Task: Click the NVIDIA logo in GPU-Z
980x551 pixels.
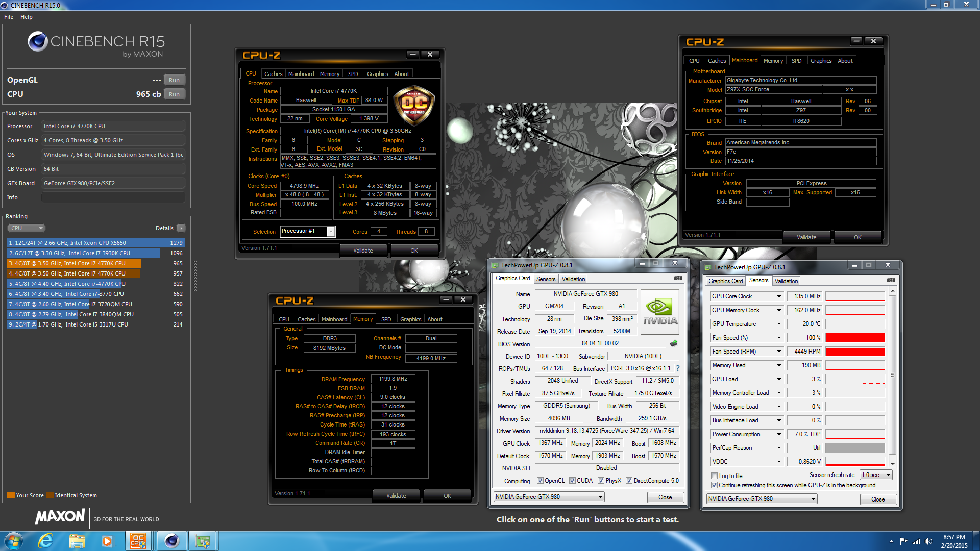Action: tap(660, 312)
